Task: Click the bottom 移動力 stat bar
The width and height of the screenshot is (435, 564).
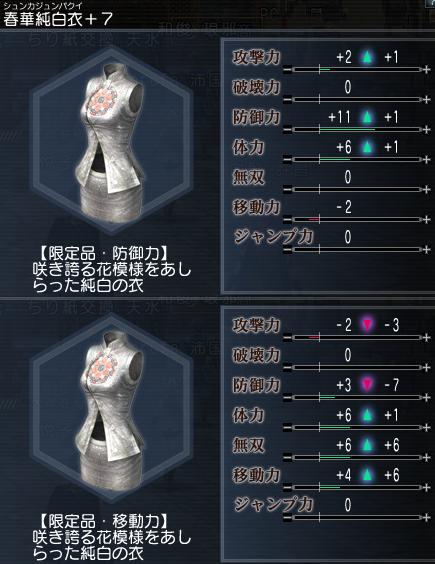Action: 357,487
